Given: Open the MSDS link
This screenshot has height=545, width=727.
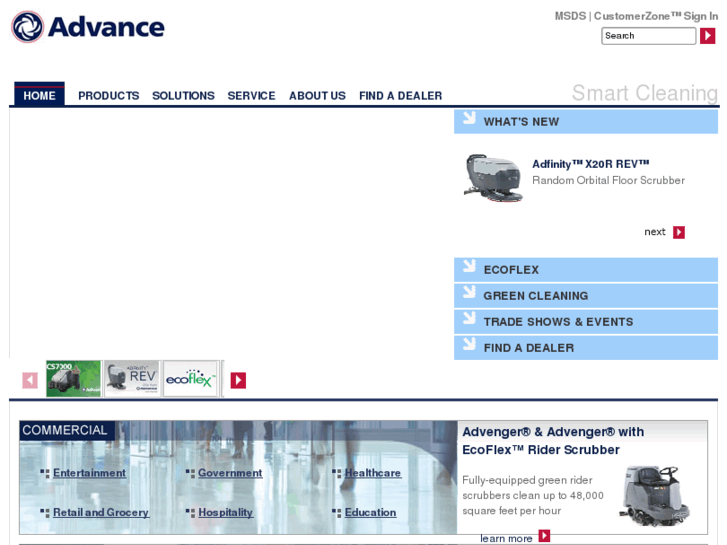Looking at the screenshot, I should pos(570,16).
